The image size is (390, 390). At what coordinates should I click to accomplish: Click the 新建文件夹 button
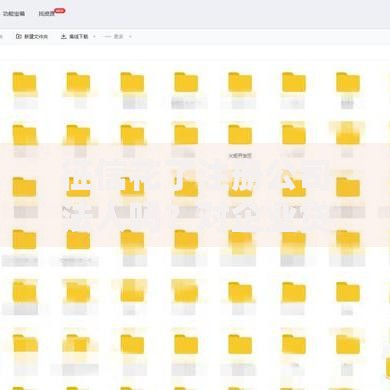tap(32, 36)
